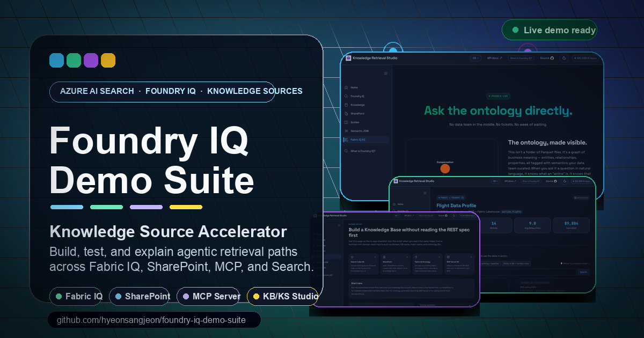Open Guides in the top window sidebar
This screenshot has height=338, width=644.
pyautogui.click(x=353, y=122)
